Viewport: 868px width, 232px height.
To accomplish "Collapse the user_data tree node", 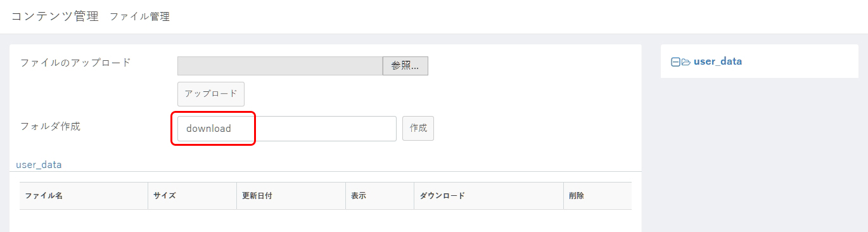I will (675, 62).
